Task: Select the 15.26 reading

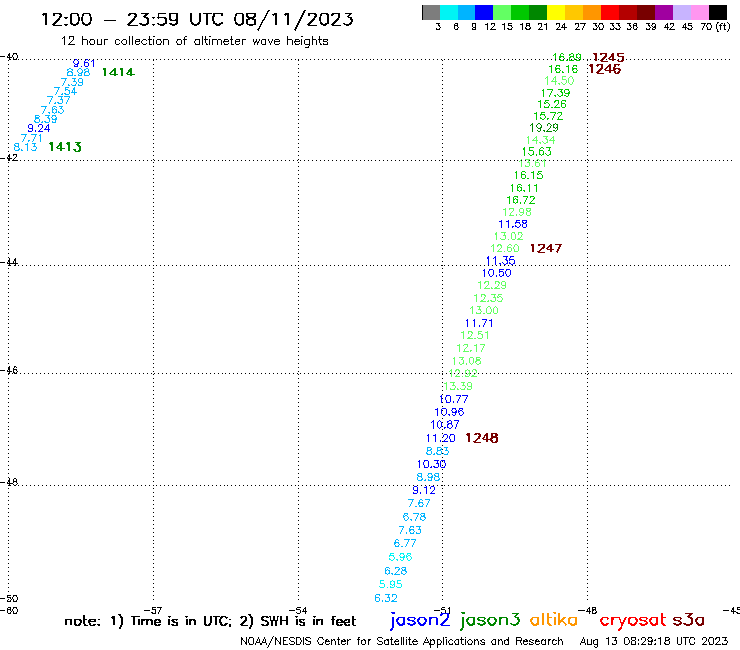Action: (x=552, y=104)
